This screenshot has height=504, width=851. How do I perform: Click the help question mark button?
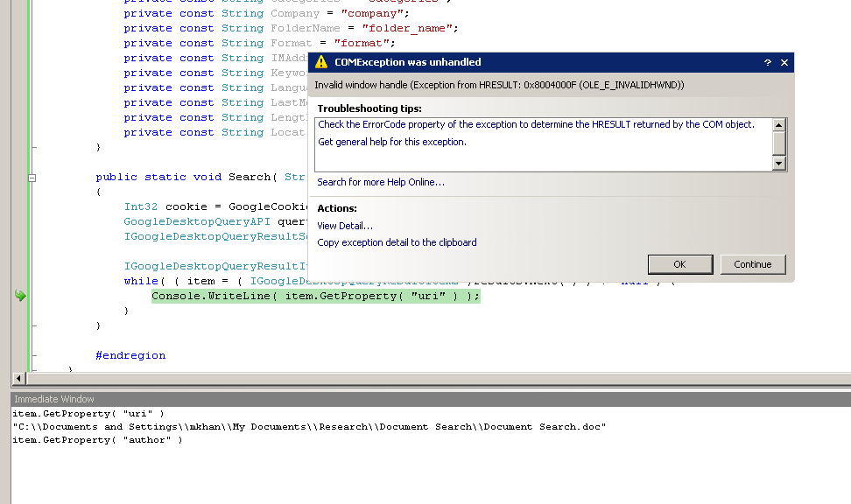click(x=768, y=63)
